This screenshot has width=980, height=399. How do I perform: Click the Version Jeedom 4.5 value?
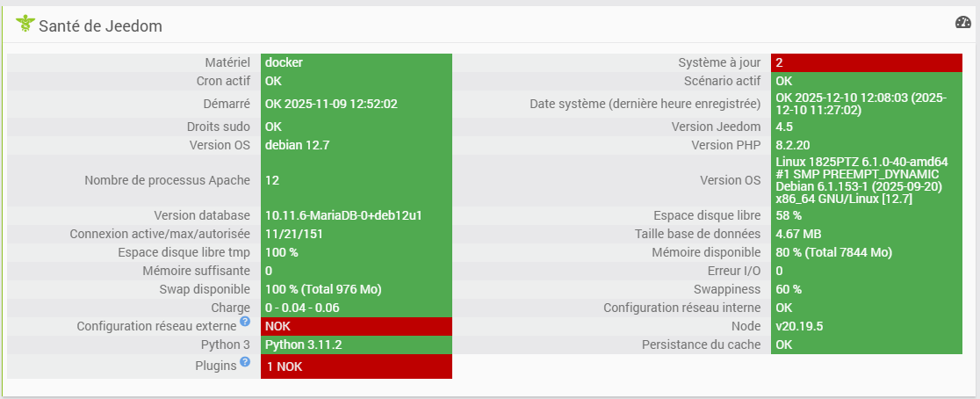[x=867, y=127]
